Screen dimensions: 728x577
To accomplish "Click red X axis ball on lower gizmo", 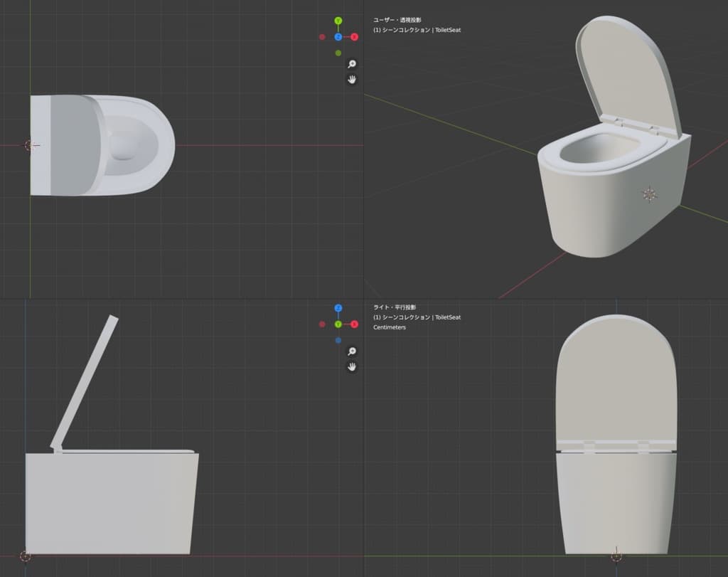I will click(x=354, y=324).
